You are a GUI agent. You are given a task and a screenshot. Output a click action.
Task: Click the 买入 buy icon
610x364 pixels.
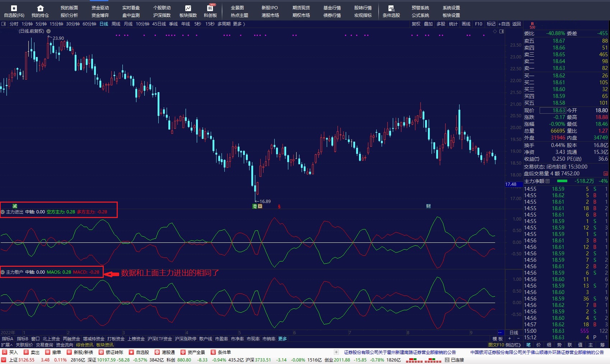[5, 352]
